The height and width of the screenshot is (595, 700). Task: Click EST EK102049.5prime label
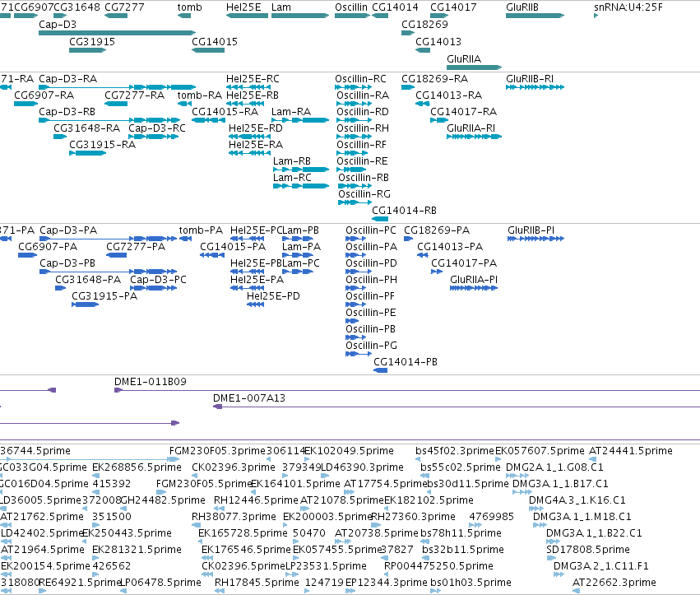tap(349, 451)
